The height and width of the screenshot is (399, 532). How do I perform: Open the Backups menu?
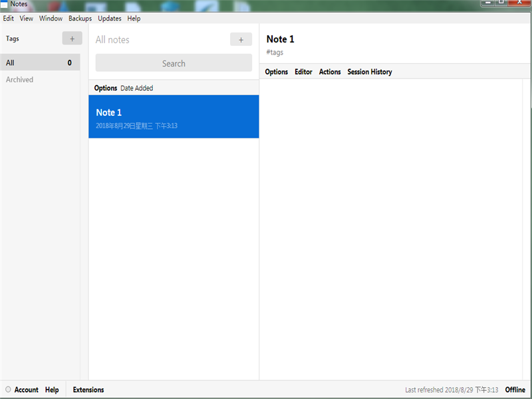(x=80, y=19)
